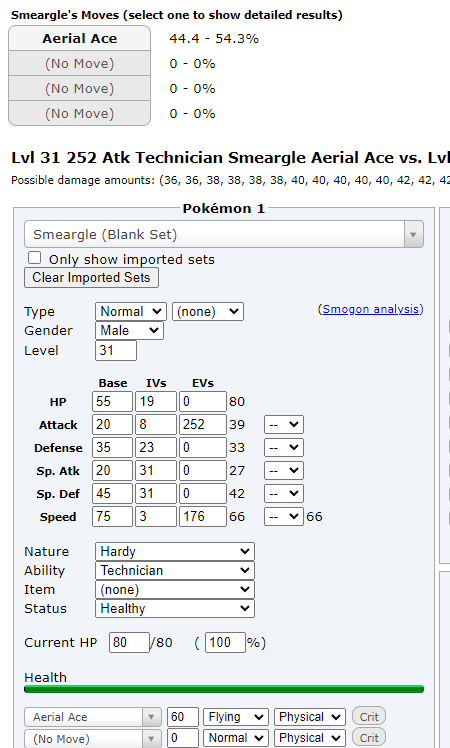Click the possible damage amounts text

coord(230,180)
